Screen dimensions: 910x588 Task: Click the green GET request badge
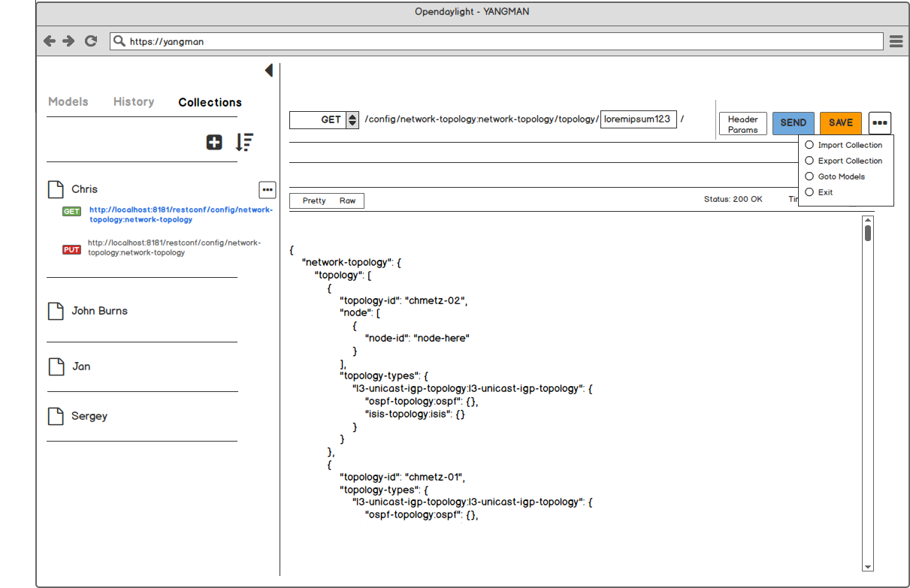(71, 212)
